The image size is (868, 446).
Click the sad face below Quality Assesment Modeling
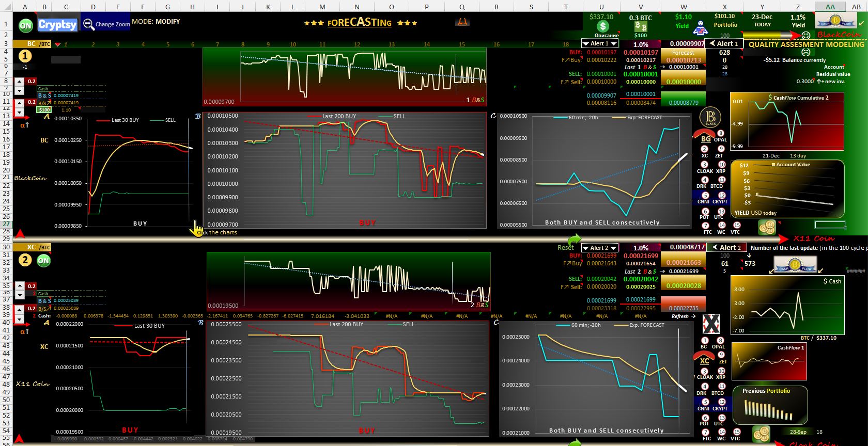(805, 52)
